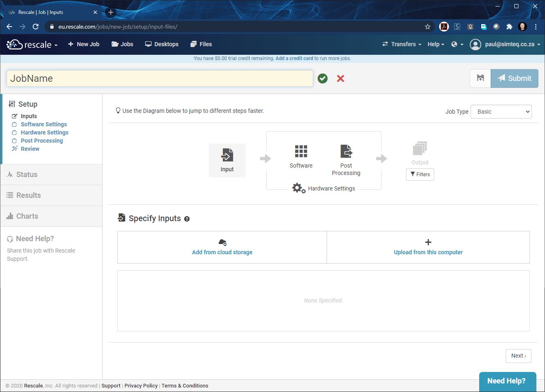Viewport: 545px width, 392px height.
Task: Open the Jobs page
Action: [x=122, y=44]
